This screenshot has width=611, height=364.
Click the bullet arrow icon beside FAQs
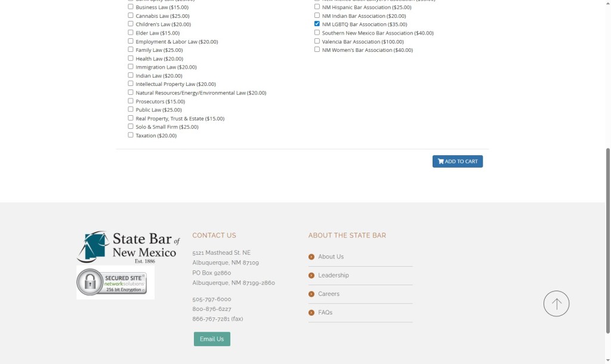pyautogui.click(x=311, y=313)
